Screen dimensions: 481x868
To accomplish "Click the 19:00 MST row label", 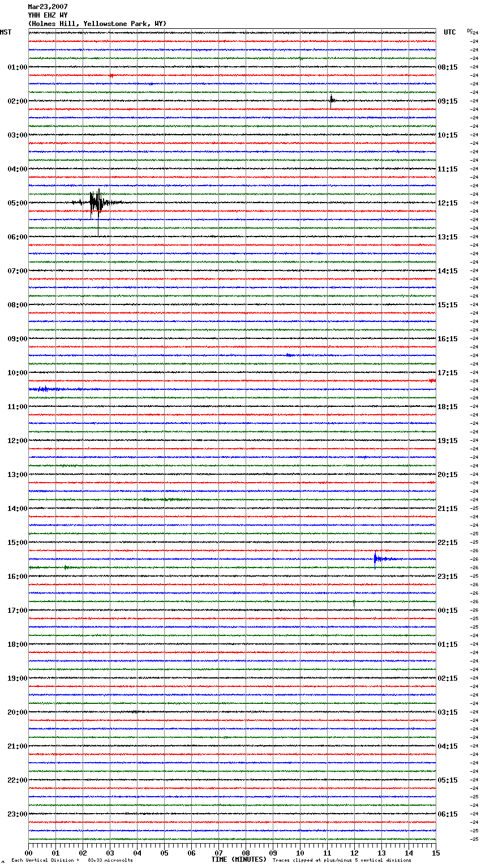I will tap(18, 678).
